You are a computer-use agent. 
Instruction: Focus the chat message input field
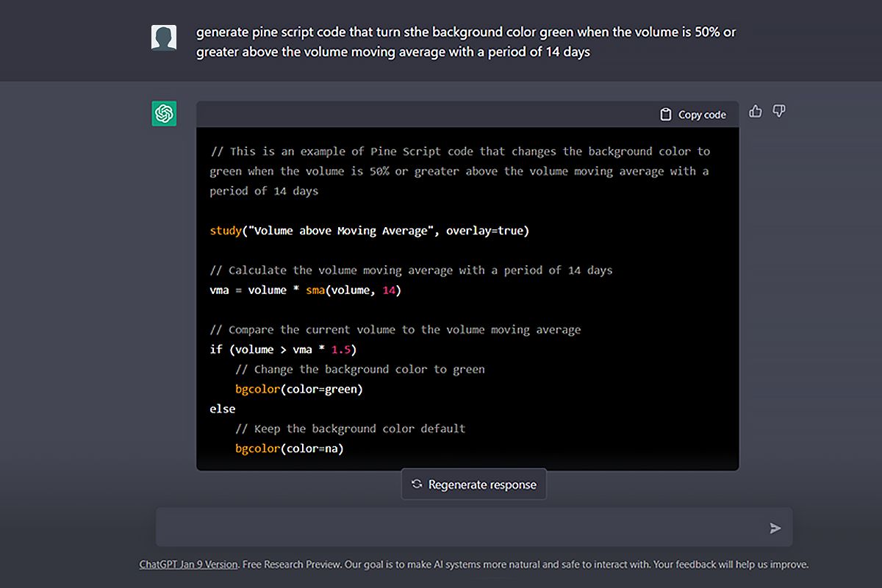click(x=474, y=527)
